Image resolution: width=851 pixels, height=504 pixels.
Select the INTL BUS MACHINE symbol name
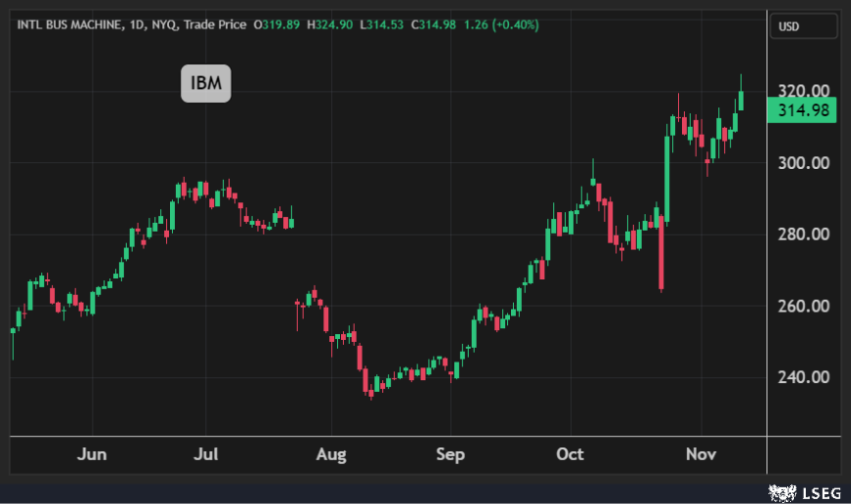[x=67, y=25]
